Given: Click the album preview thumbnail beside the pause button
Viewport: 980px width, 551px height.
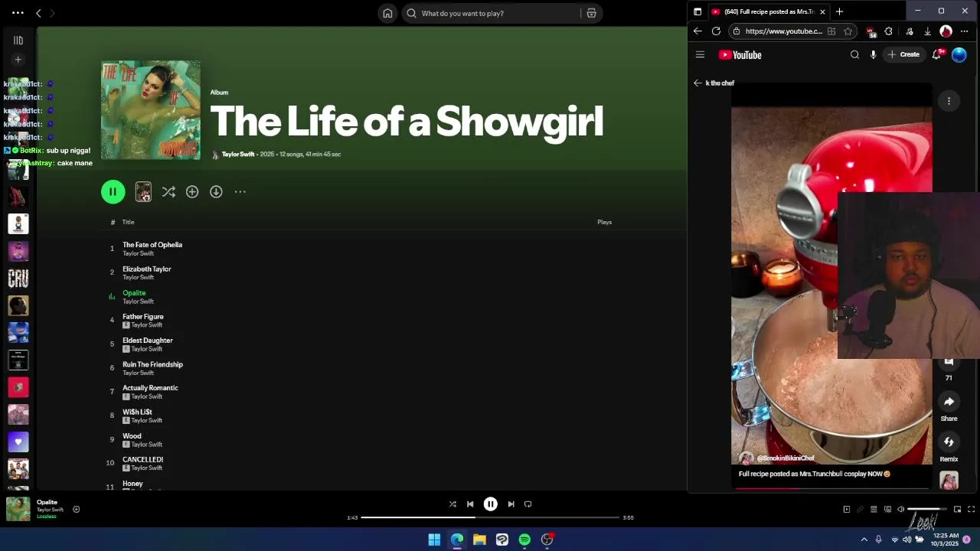Looking at the screenshot, I should pyautogui.click(x=143, y=192).
